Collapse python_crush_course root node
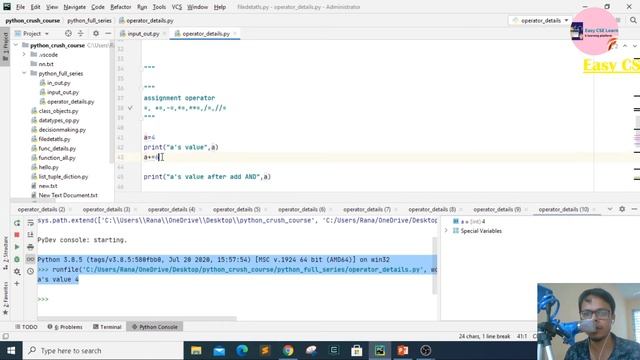The image size is (640, 360). 16,45
